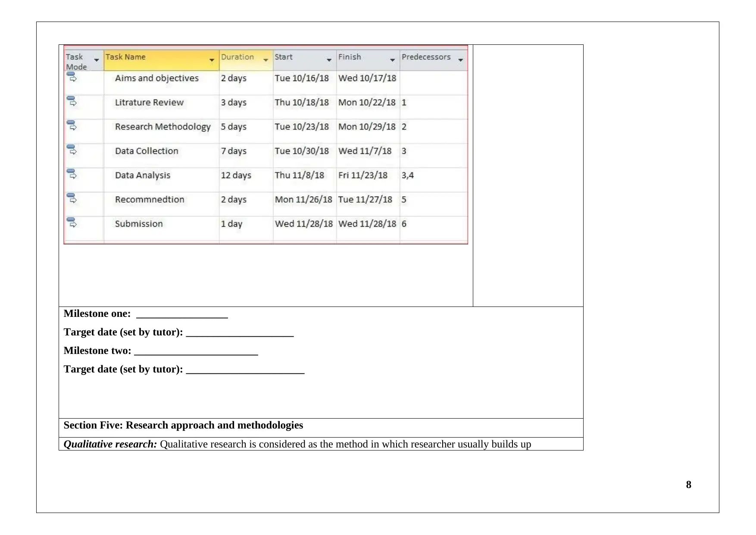
Task: Click task mode icon for Litrature Review
Action: [72, 101]
